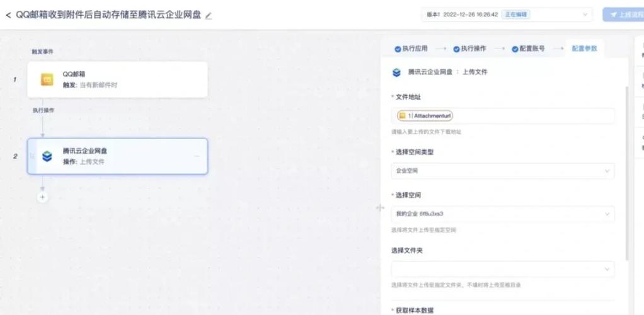This screenshot has height=315, width=644.
Task: Click the Attachmenturl variable tag
Action: click(x=425, y=116)
